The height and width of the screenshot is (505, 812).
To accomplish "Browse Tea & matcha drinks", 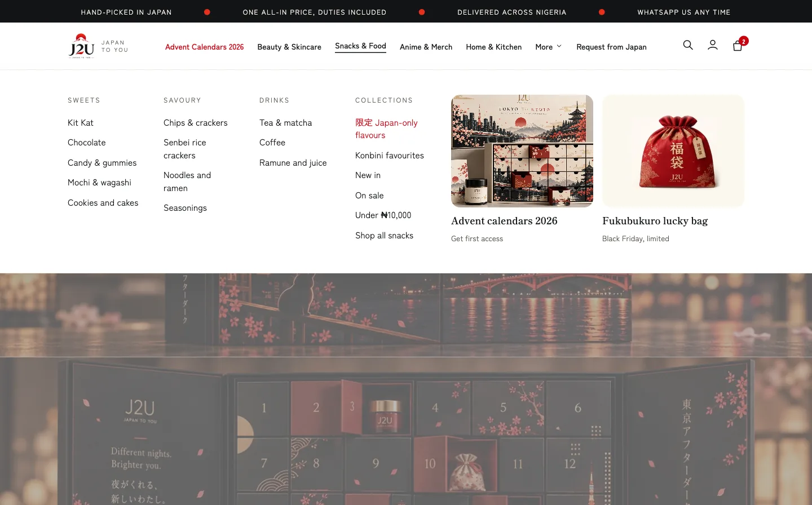I will (285, 123).
